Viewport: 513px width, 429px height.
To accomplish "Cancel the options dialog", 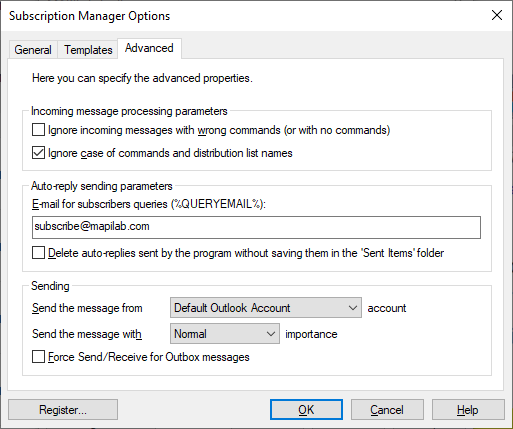I will [387, 410].
